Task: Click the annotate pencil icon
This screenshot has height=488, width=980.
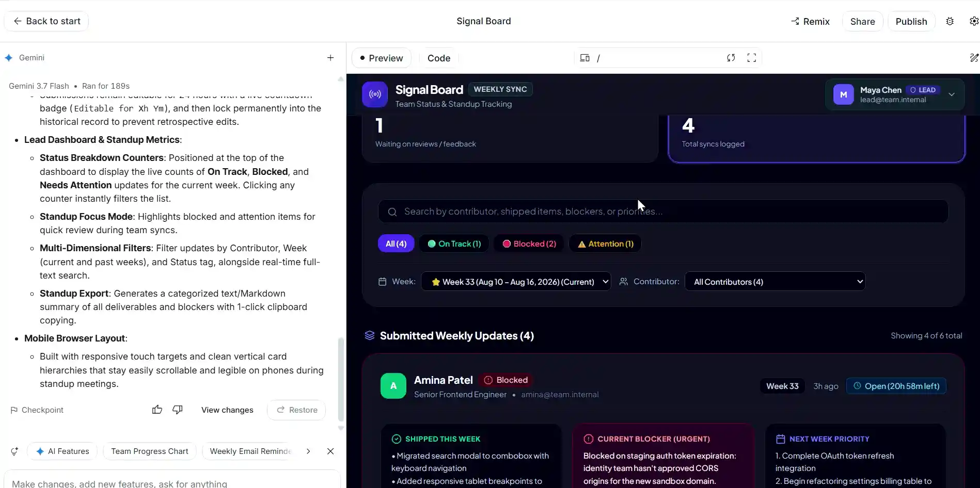Action: [x=974, y=58]
